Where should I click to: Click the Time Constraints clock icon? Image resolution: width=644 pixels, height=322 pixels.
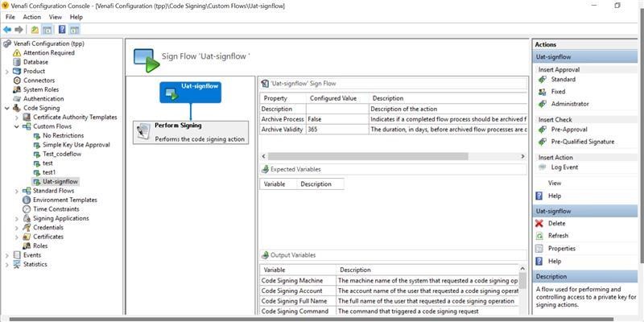[x=27, y=209]
